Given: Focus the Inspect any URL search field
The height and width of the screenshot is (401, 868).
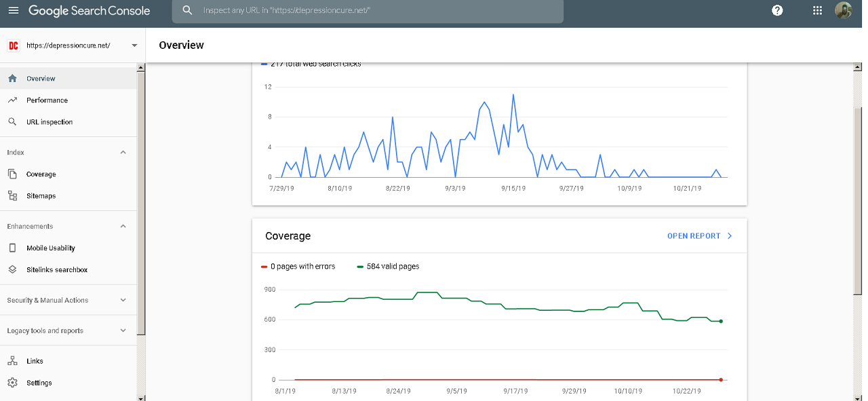Looking at the screenshot, I should click(x=367, y=11).
